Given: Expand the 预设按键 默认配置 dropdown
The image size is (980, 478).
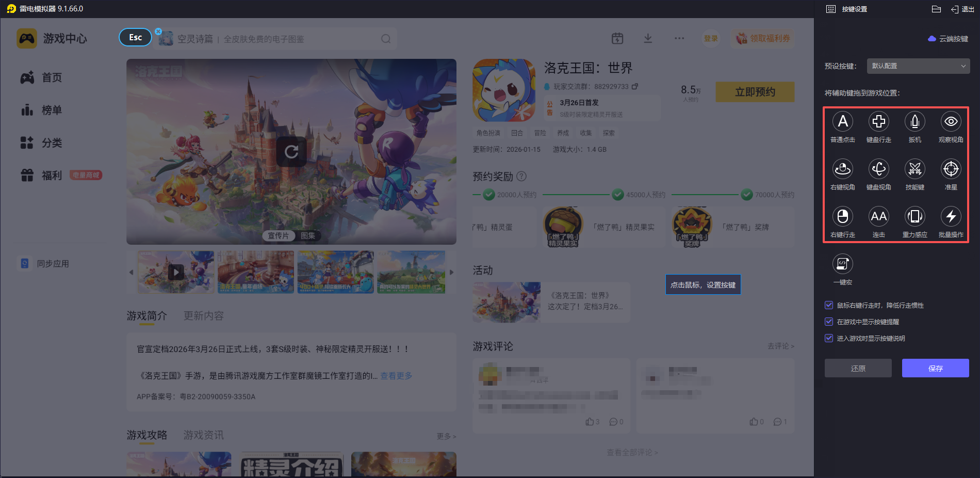Looking at the screenshot, I should click(x=918, y=66).
